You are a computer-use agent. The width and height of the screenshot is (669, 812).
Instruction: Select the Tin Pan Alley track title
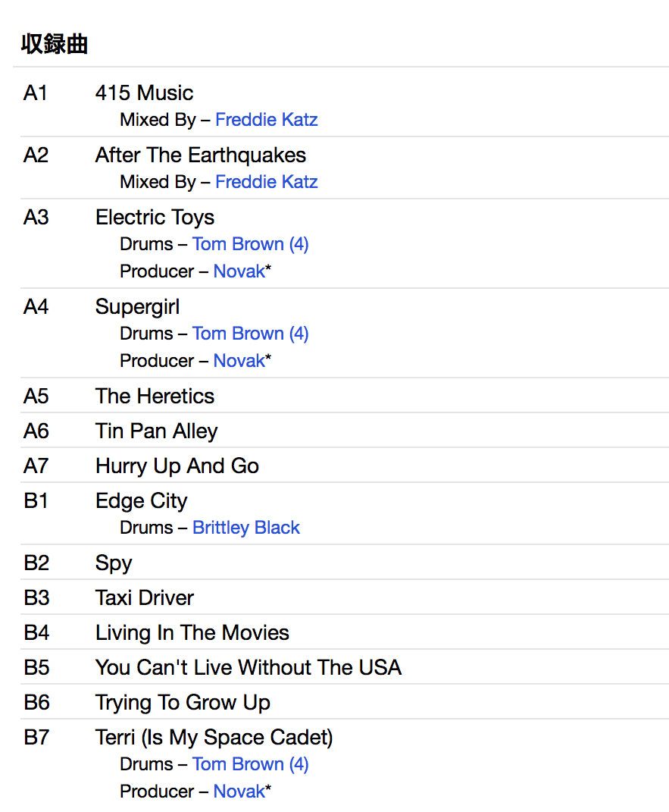click(x=156, y=431)
